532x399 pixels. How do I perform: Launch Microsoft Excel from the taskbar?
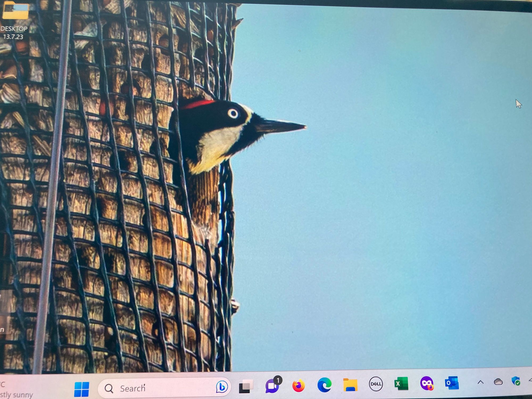click(401, 384)
